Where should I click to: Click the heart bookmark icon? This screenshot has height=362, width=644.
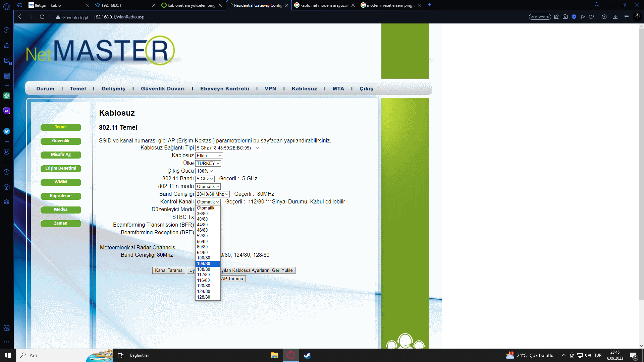click(x=591, y=17)
